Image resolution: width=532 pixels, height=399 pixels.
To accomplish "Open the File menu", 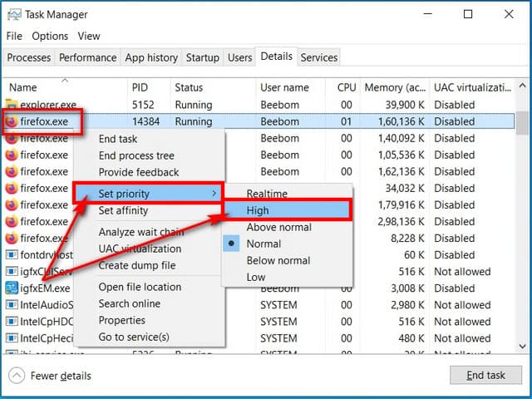I will click(14, 36).
